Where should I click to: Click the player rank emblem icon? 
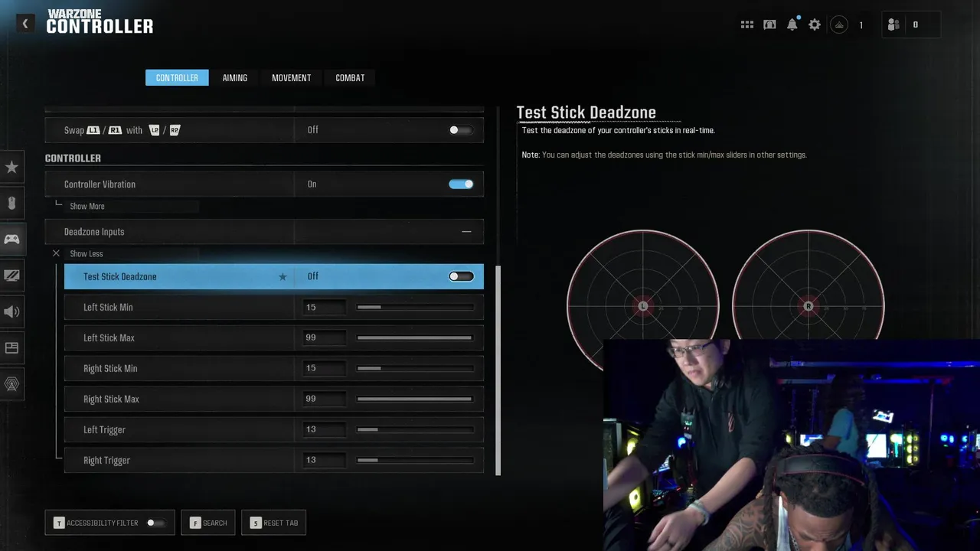[x=839, y=24]
